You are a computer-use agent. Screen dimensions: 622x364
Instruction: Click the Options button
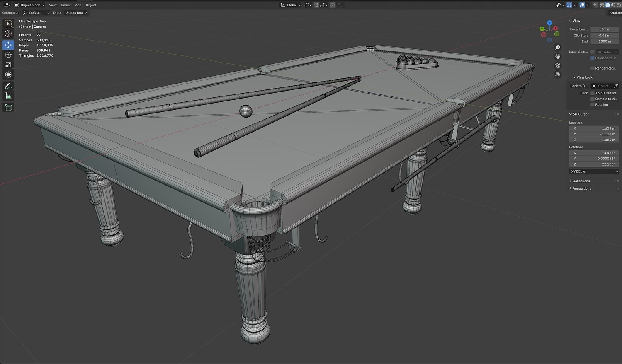click(615, 13)
